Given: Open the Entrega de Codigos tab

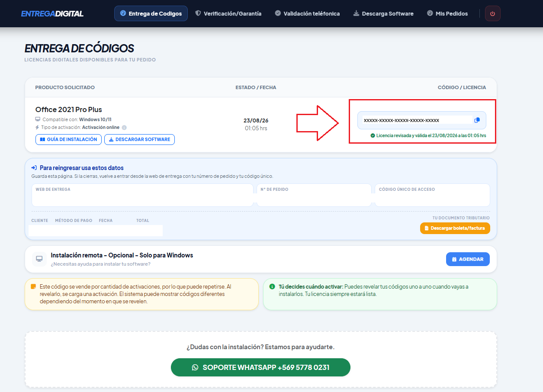Looking at the screenshot, I should click(x=151, y=13).
